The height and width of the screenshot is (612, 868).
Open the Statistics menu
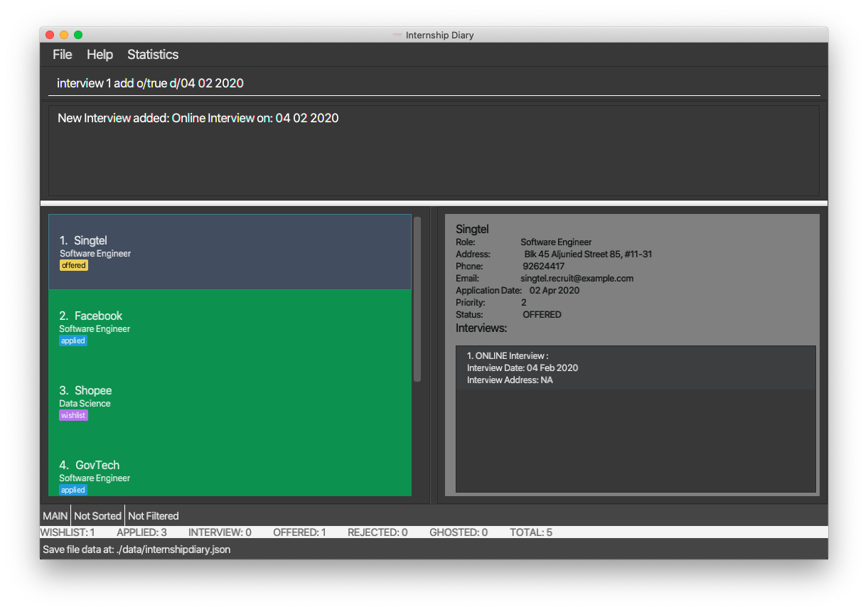pyautogui.click(x=153, y=55)
